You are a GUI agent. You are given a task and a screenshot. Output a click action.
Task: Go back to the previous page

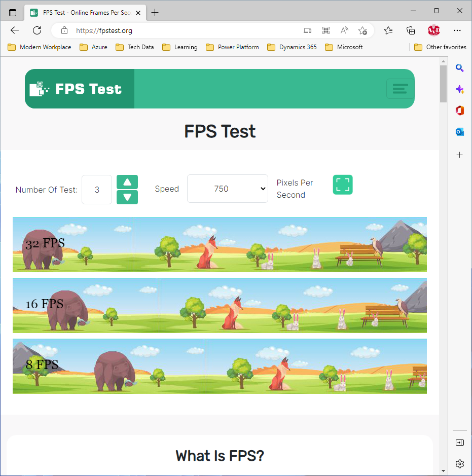(x=15, y=30)
